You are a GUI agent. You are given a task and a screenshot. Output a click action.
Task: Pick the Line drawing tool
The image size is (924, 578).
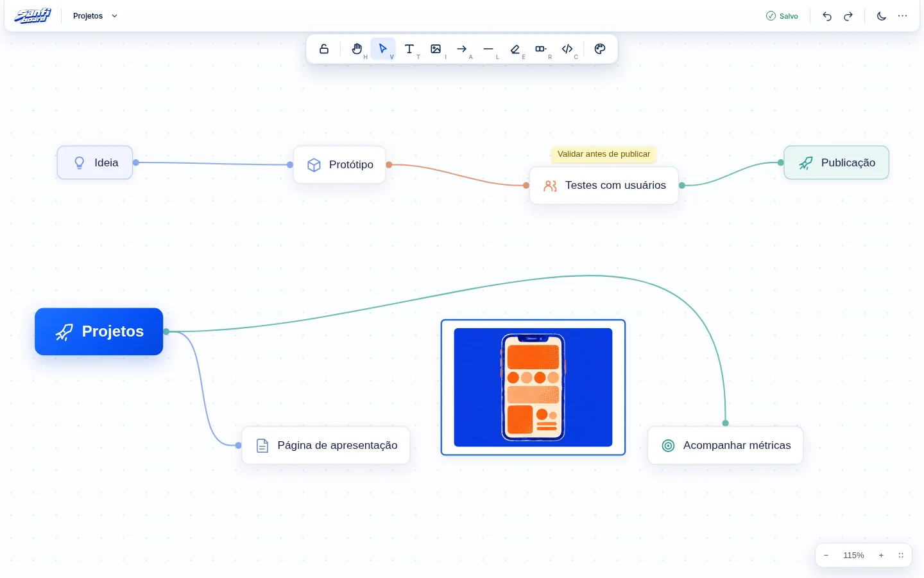(488, 49)
